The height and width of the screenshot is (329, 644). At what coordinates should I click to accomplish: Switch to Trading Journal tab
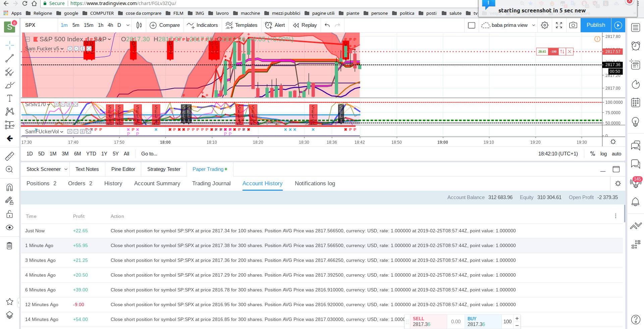(211, 183)
